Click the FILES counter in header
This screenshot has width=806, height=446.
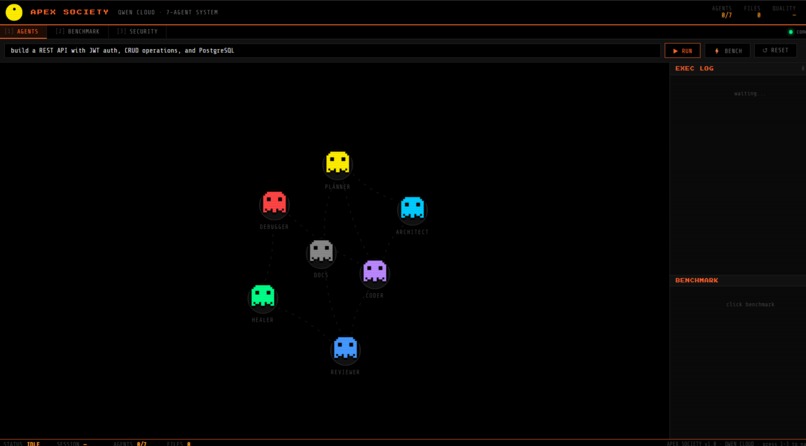753,12
